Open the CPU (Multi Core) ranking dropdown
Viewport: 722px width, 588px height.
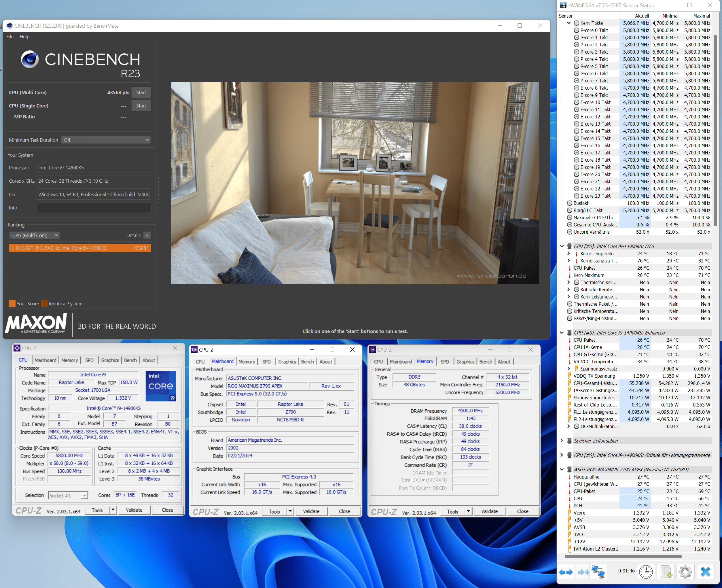(x=35, y=235)
